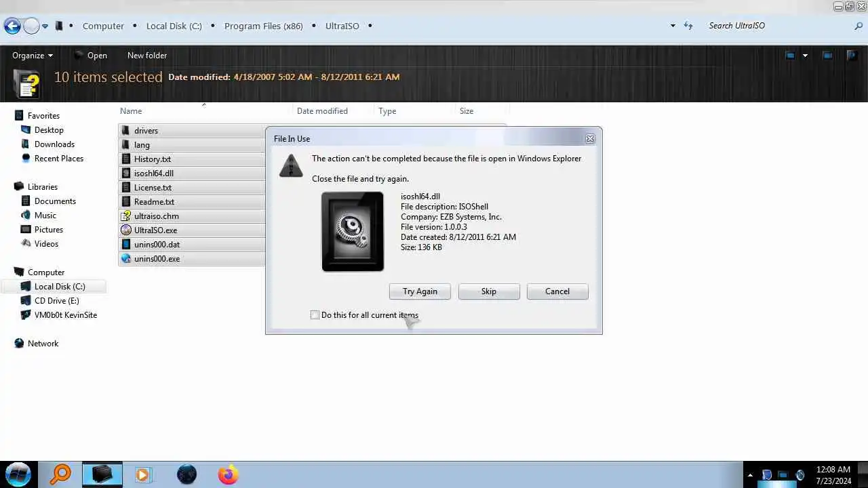
Task: Open Recent Places in Favorites
Action: pyautogui.click(x=59, y=159)
